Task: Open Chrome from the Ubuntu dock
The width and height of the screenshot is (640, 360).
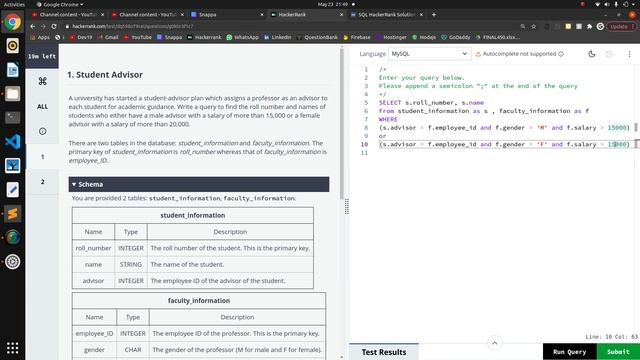Action: coord(13,22)
